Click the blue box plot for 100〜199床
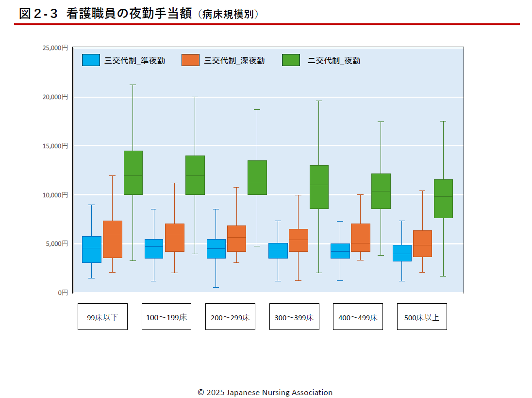The image size is (532, 398). pyautogui.click(x=154, y=248)
